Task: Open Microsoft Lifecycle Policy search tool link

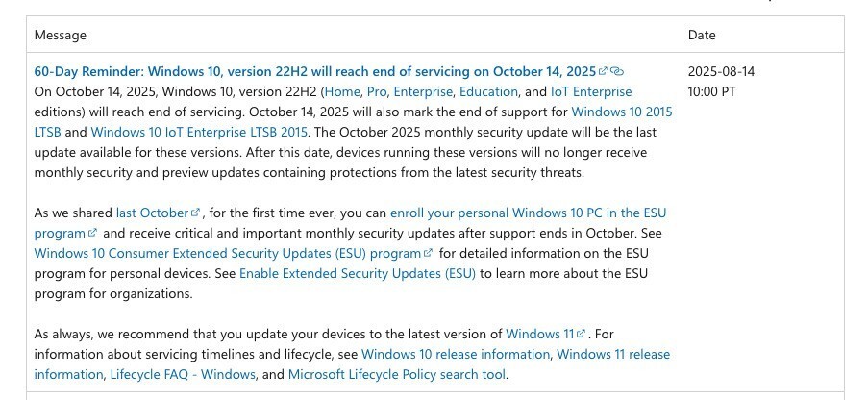Action: pos(397,374)
